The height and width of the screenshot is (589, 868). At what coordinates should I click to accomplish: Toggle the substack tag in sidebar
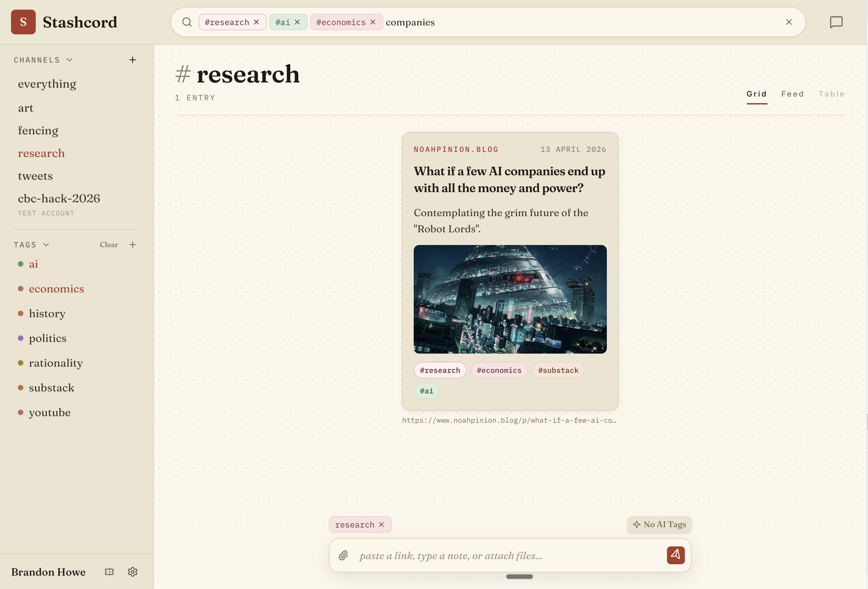52,388
